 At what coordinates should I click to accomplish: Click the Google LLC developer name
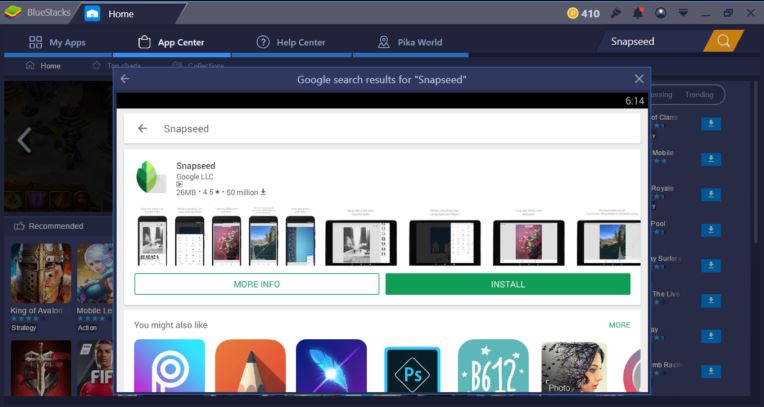195,177
